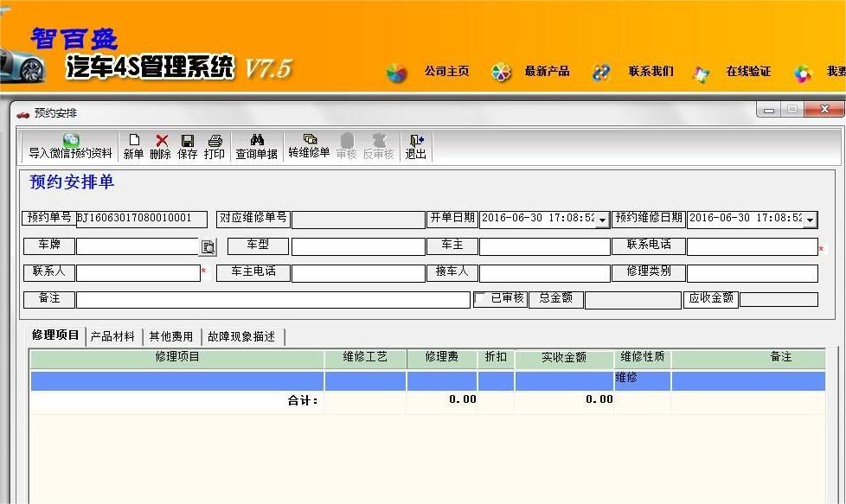Screen dimensions: 846x504
Task: Click the 备注 remarks input field
Action: tap(273, 300)
